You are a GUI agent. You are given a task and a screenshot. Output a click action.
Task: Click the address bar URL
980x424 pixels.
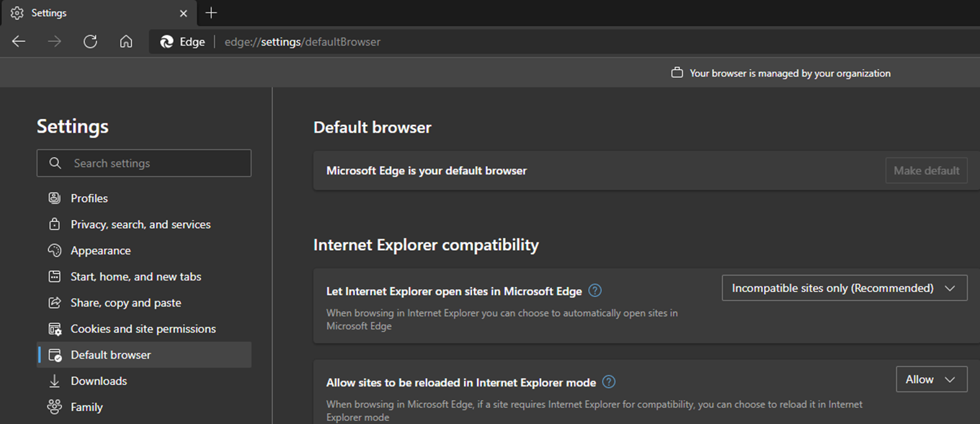coord(303,42)
